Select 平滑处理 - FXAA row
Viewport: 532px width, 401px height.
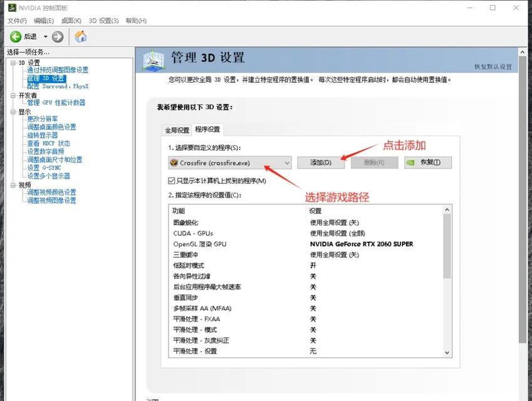306,319
